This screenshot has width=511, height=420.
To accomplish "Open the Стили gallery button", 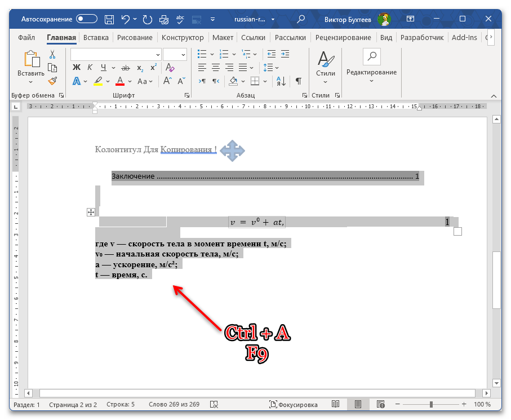I will coord(326,67).
